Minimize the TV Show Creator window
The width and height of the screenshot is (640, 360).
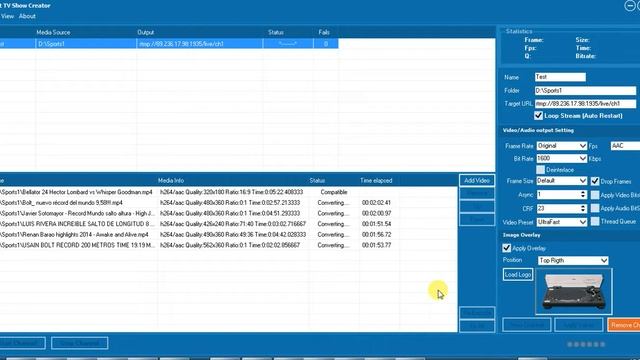tap(630, 5)
